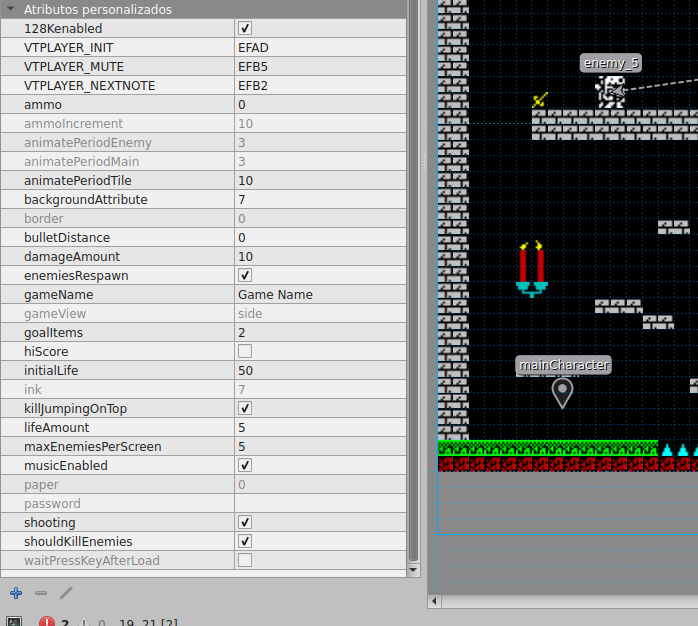This screenshot has height=626, width=698.
Task: Click the enemy_5 object label
Action: click(x=611, y=63)
